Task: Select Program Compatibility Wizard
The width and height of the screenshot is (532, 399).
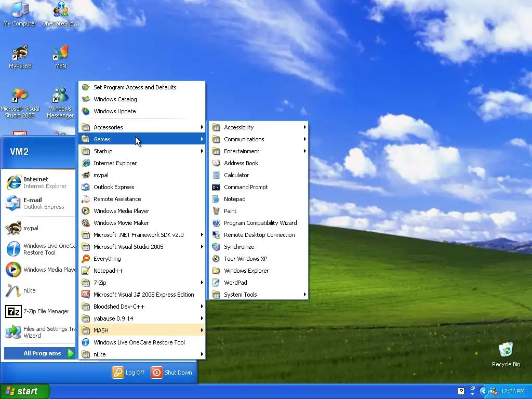Action: [259, 222]
